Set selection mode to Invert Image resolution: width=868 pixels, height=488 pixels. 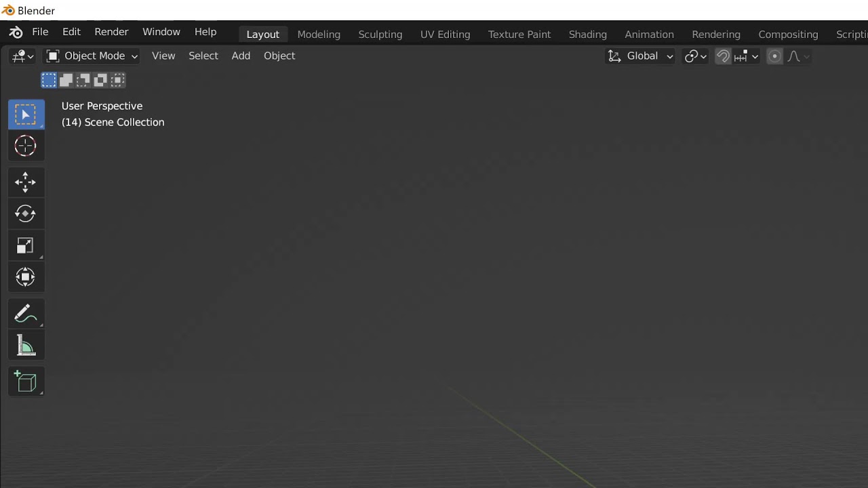pos(100,81)
